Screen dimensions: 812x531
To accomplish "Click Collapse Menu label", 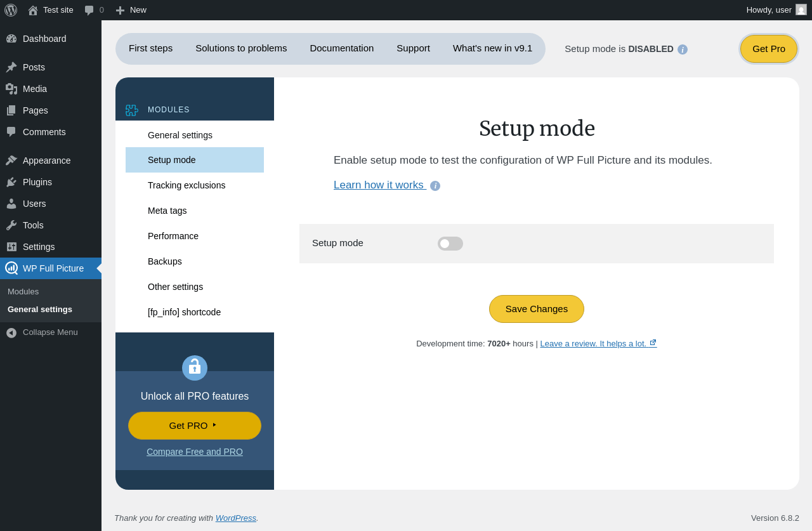I will tap(50, 332).
